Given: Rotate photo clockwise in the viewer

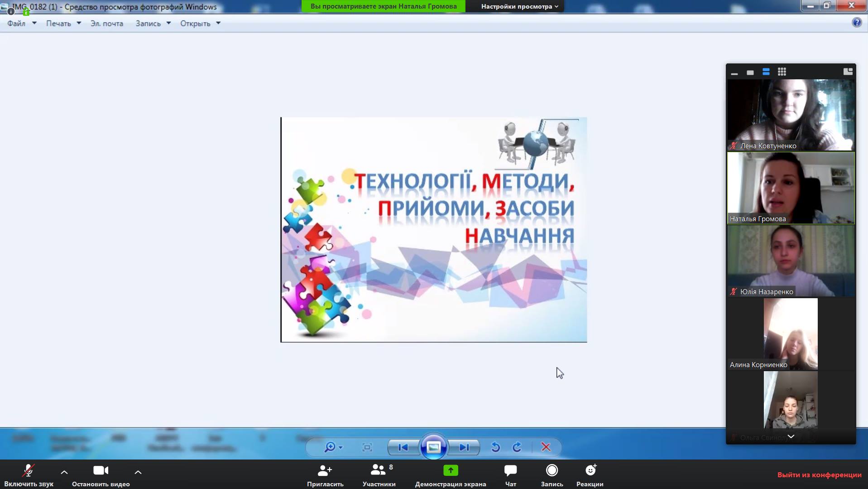Looking at the screenshot, I should (x=517, y=447).
